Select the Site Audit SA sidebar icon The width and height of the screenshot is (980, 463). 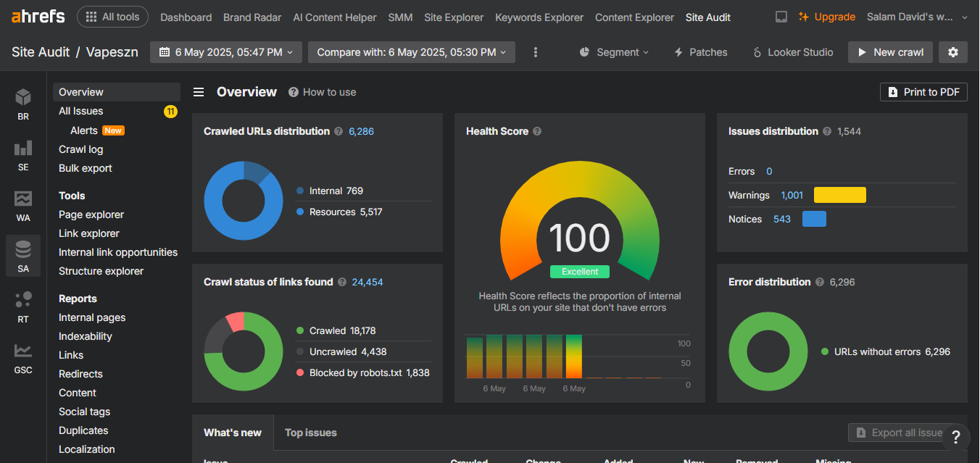[23, 256]
